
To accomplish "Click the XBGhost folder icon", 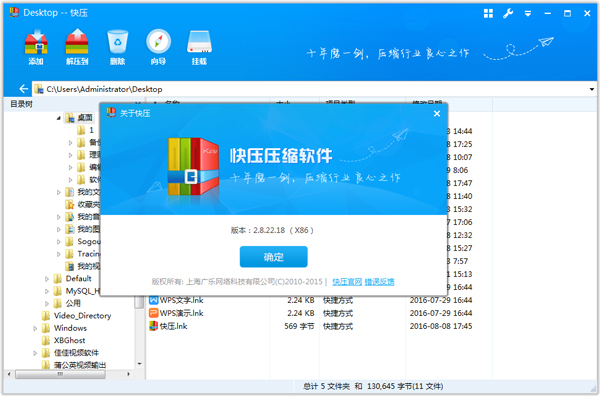I will 46,340.
